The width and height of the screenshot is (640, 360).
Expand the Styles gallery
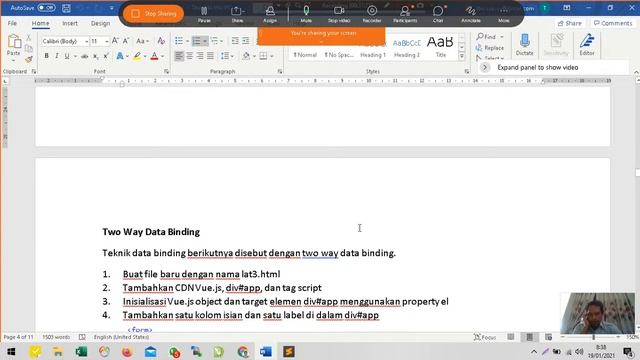click(x=462, y=56)
